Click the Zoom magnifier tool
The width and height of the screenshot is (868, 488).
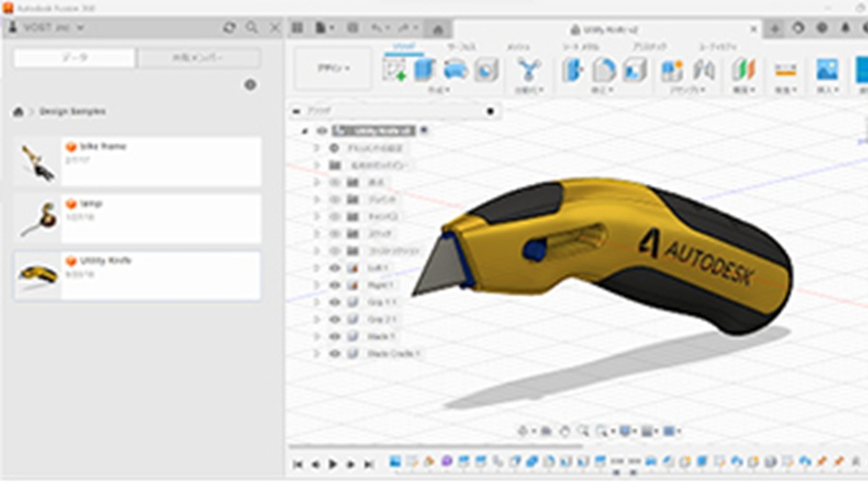point(583,430)
